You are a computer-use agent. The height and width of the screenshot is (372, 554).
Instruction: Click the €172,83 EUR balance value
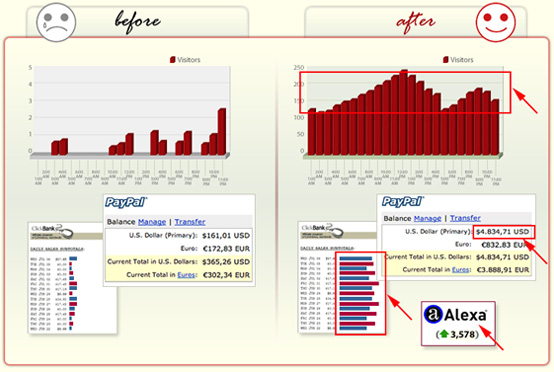226,249
